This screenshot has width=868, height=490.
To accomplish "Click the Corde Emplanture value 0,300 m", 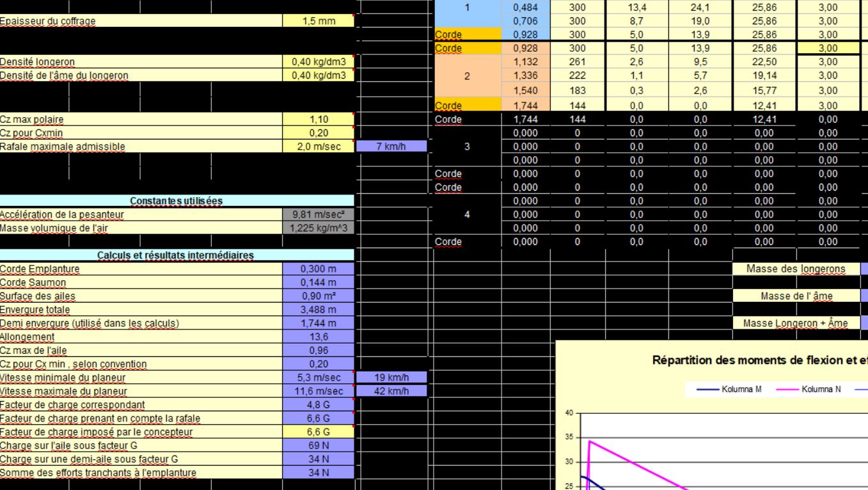I will [318, 269].
